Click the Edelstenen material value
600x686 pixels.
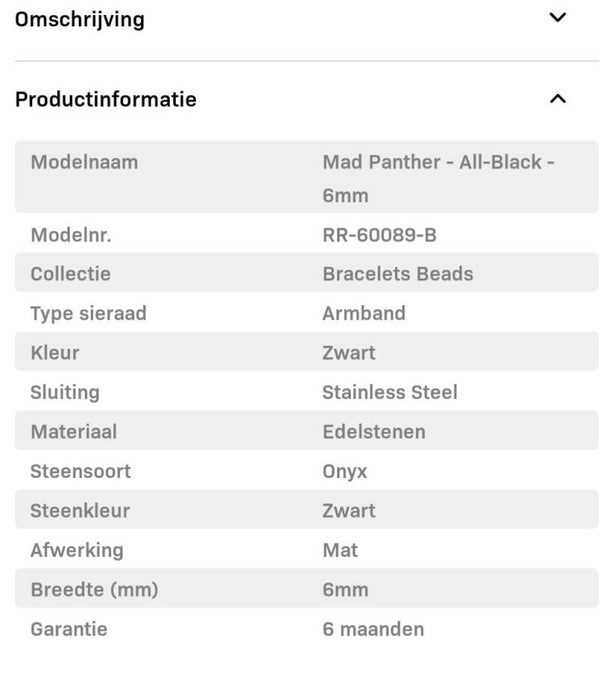[373, 432]
